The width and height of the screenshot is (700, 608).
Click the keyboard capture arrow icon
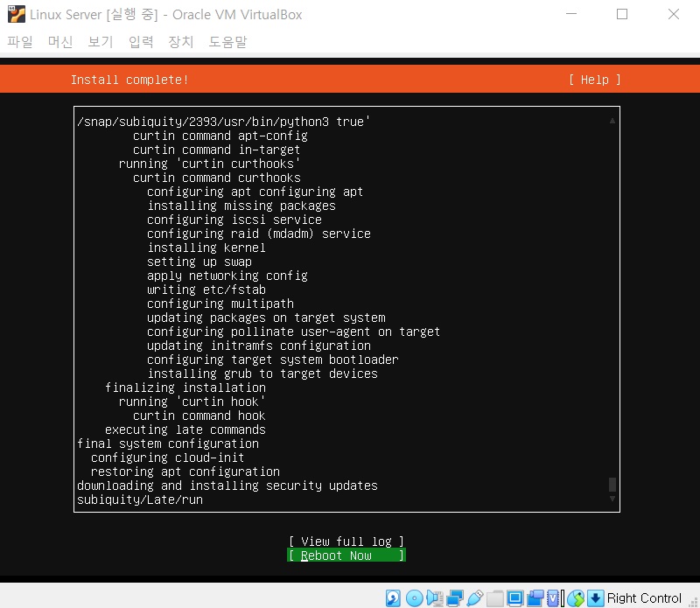tap(596, 598)
